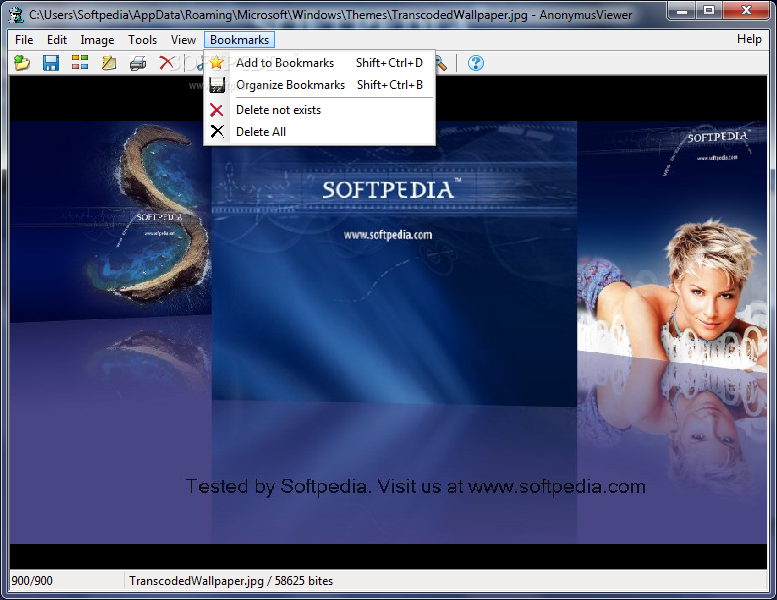This screenshot has width=777, height=600.
Task: Click TranscodedWallpaper.jpg / 58625 bites status text
Action: tap(231, 581)
